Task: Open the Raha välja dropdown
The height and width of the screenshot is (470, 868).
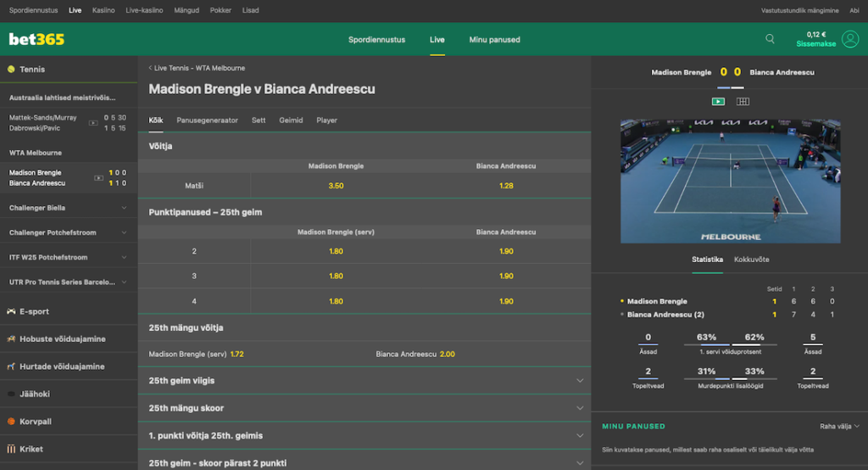Action: (839, 426)
